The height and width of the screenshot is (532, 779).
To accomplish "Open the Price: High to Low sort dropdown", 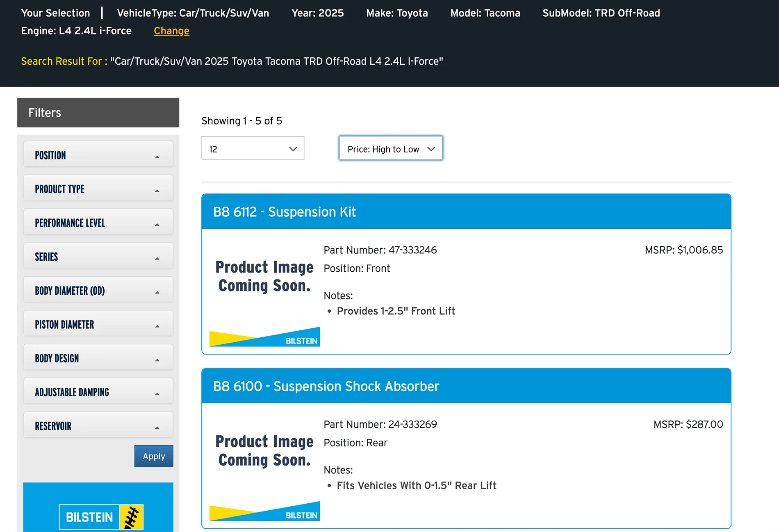I will 390,148.
